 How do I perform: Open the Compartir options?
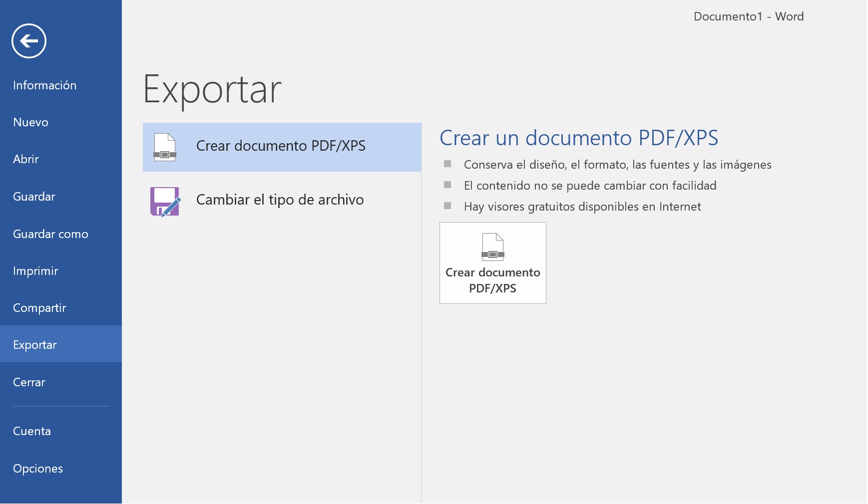point(39,308)
